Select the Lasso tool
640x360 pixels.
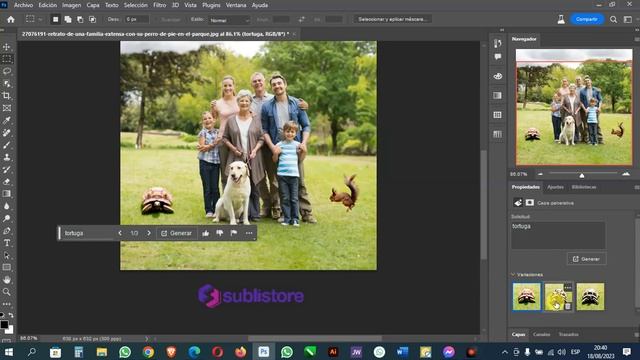[x=7, y=71]
